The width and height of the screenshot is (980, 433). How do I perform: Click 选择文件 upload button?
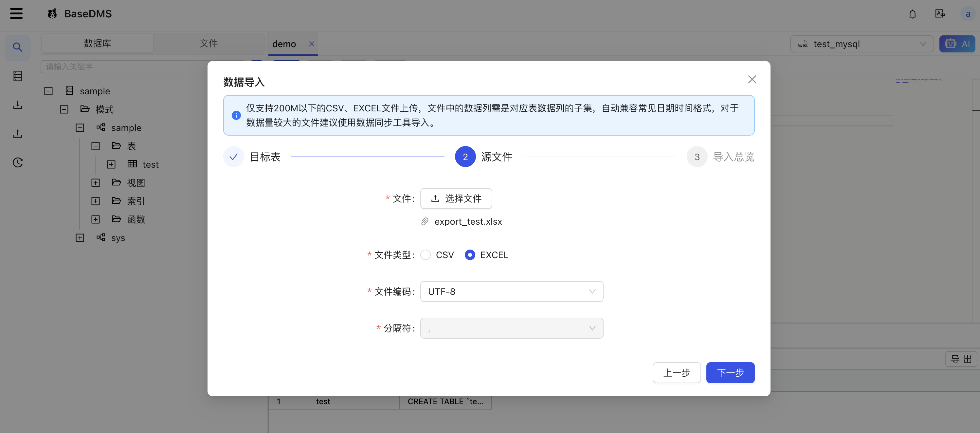click(x=456, y=198)
